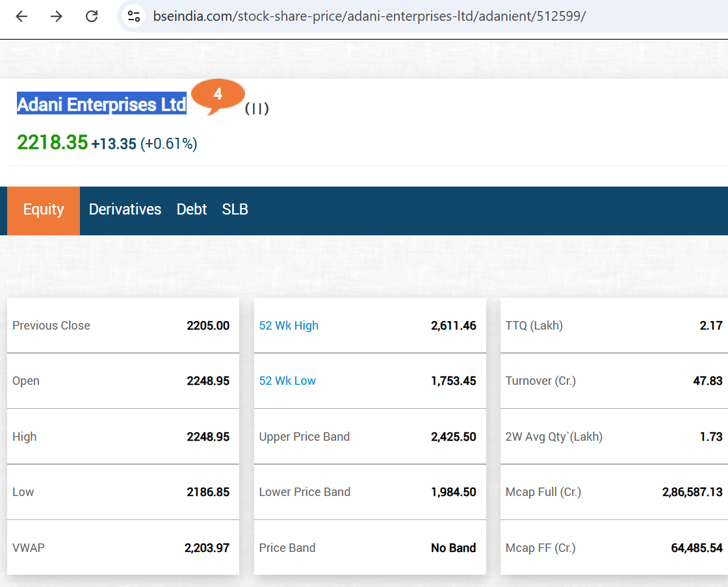Click the Lower Price Band label
Screen dimensions: 728x587
(x=305, y=492)
